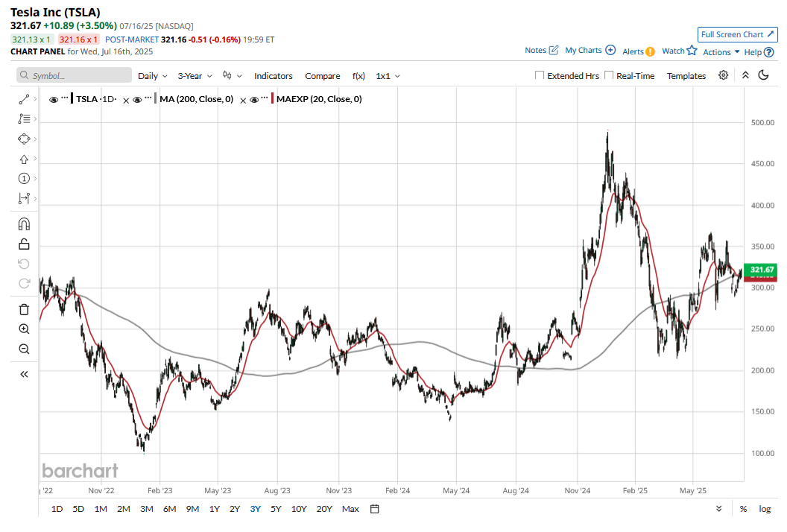
Task: Expand the trend line tool submenu arrow
Action: 35,99
